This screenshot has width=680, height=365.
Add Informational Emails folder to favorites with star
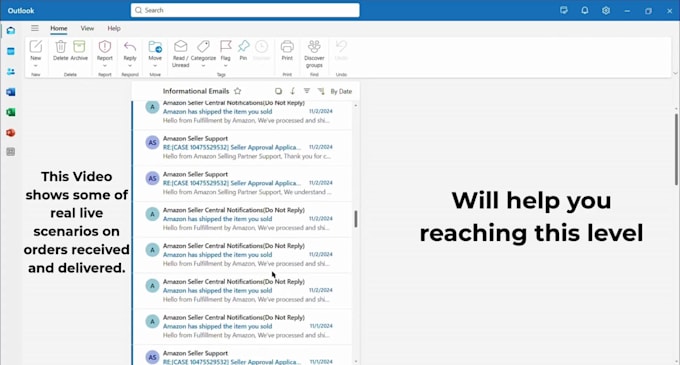tap(237, 91)
